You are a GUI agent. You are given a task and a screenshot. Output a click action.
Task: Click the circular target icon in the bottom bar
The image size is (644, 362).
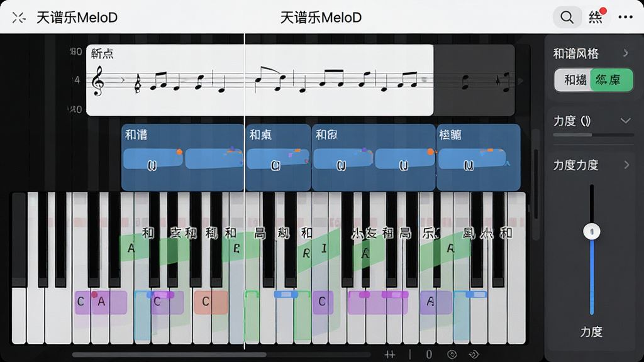coord(452,354)
